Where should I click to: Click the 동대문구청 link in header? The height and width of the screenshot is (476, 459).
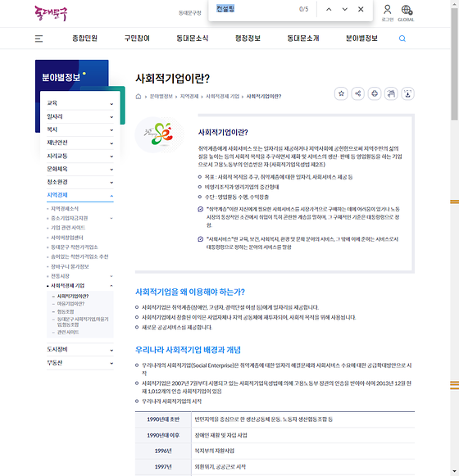pyautogui.click(x=190, y=13)
